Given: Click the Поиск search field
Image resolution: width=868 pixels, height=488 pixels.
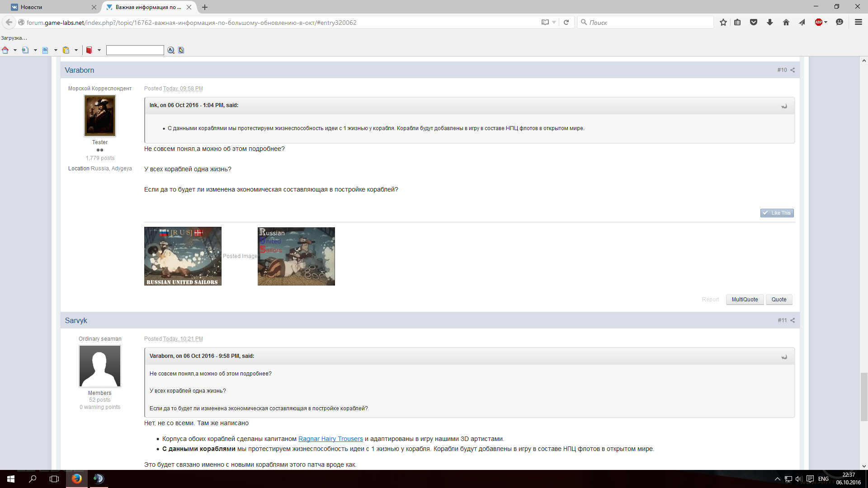Looking at the screenshot, I should coord(646,23).
